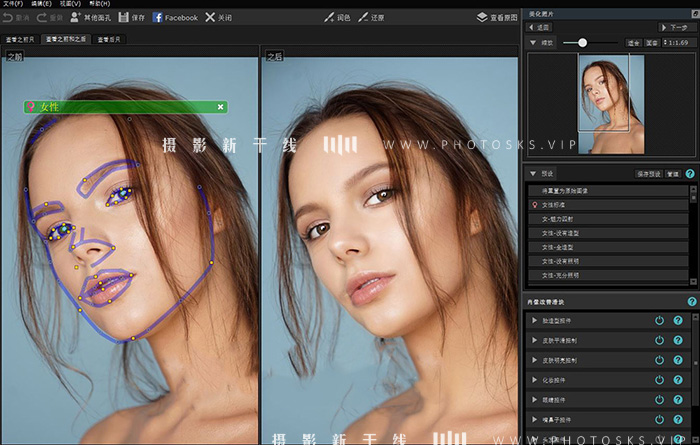This screenshot has height=445, width=700.
Task: Click the Fit (适合) zoom button
Action: point(633,43)
